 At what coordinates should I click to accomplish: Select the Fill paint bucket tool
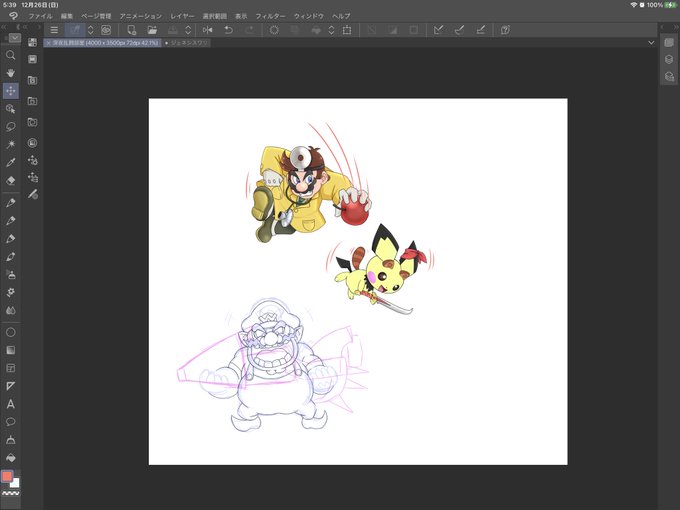pos(10,458)
